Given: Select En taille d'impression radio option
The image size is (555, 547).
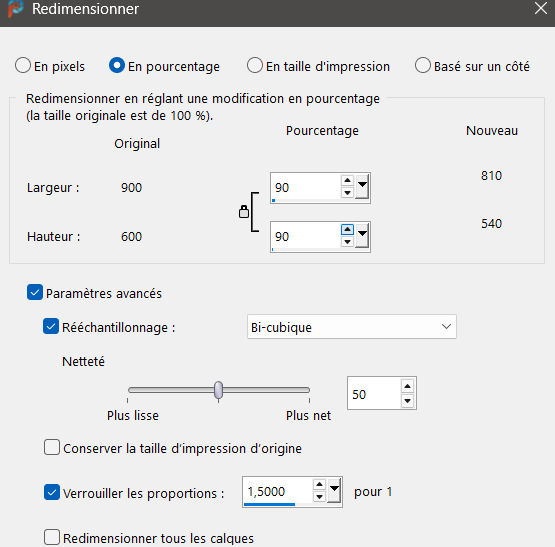Looking at the screenshot, I should tap(255, 66).
